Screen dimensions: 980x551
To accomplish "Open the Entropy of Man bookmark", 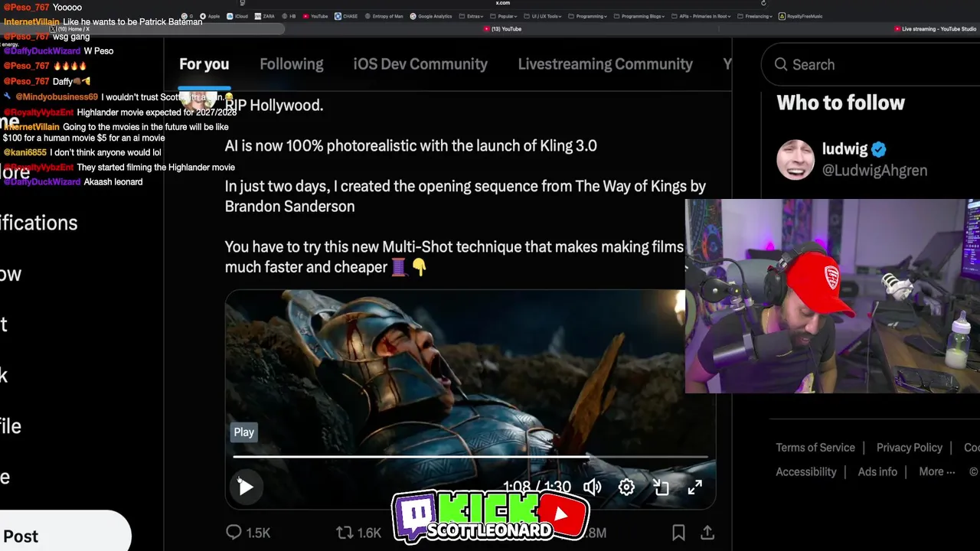I will pos(384,16).
